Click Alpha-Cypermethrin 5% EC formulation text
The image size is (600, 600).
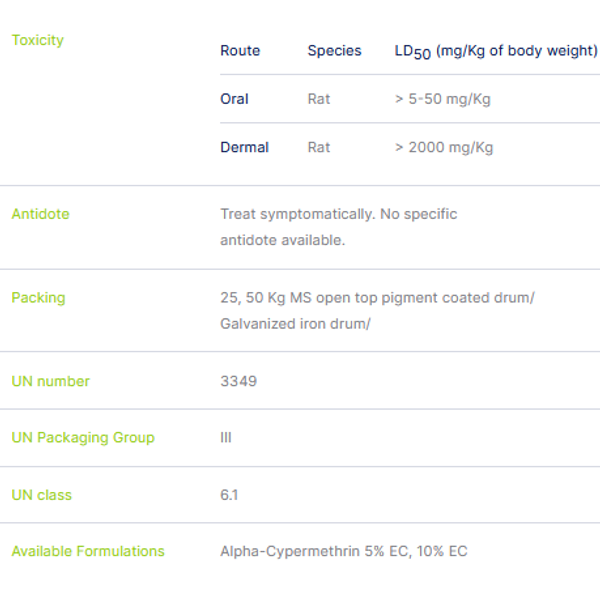(315, 551)
